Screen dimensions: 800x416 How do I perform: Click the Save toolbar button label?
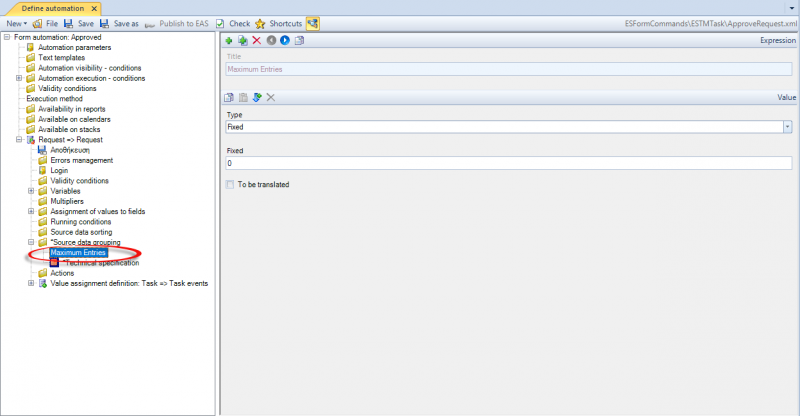tap(86, 23)
